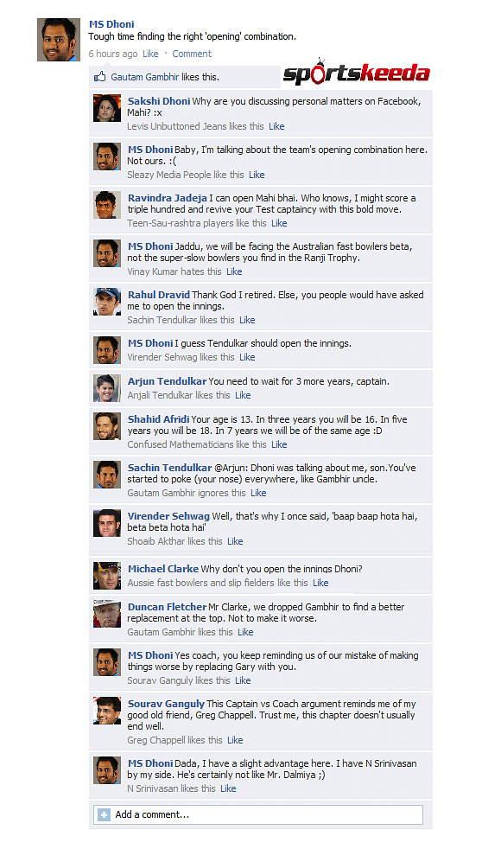Like the last MS Dhoni comment about Srinivasan
The height and width of the screenshot is (868, 482).
click(228, 788)
